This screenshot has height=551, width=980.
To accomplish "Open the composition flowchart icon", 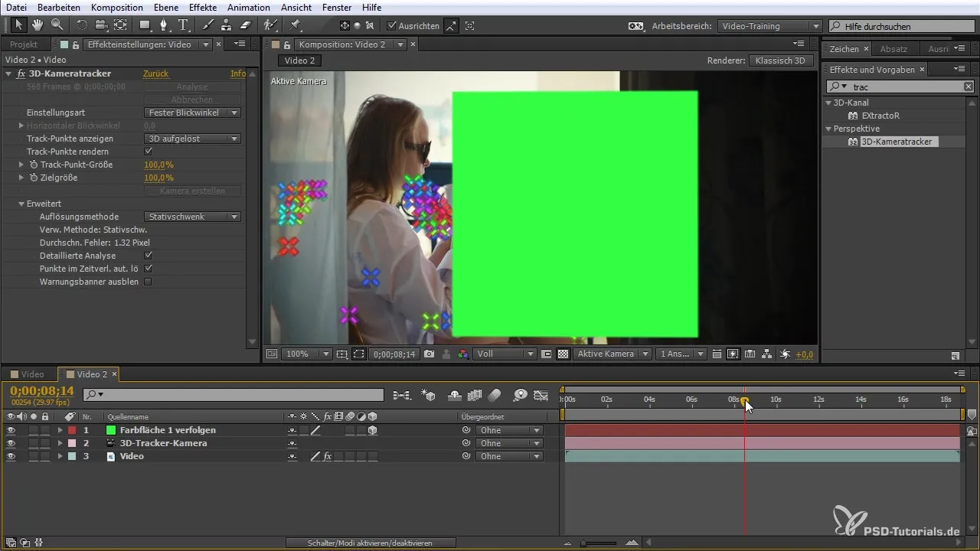I will coord(767,354).
